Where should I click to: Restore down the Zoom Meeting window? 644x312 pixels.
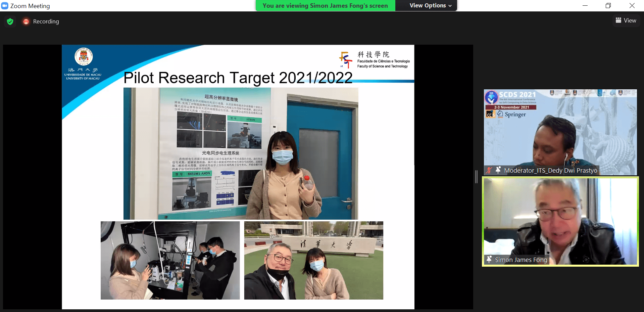coord(608,6)
